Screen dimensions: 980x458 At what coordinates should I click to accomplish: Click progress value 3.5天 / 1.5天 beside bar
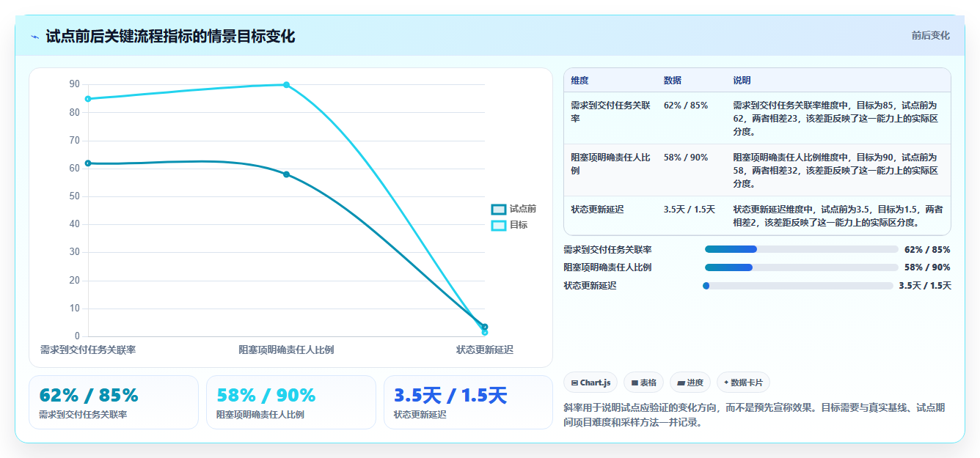[925, 286]
